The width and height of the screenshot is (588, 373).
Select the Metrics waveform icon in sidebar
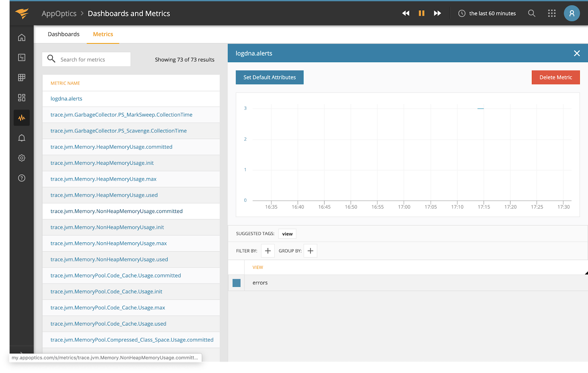(22, 118)
